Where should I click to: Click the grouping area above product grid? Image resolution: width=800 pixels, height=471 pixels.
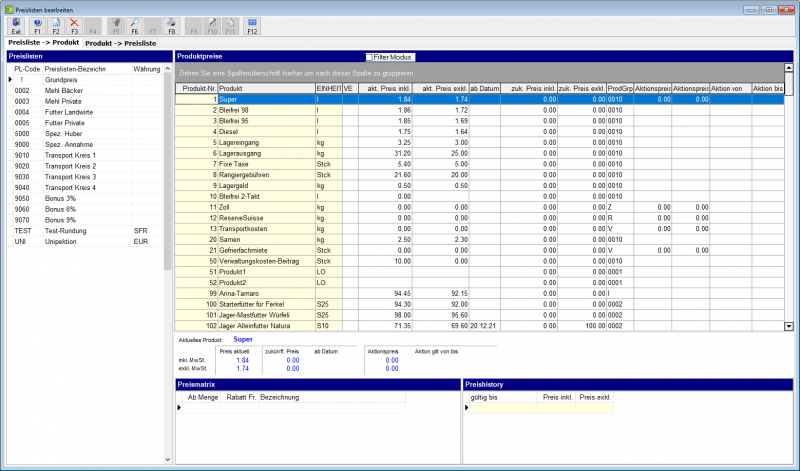(479, 73)
